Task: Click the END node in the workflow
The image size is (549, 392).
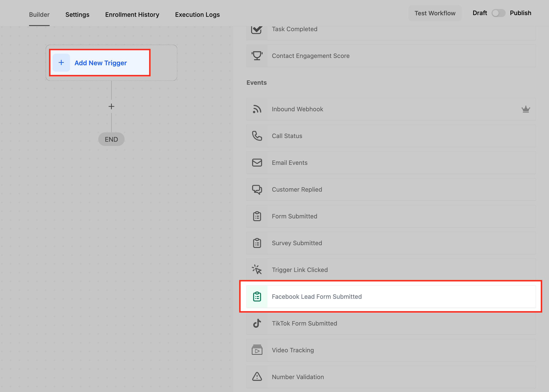Action: coord(111,139)
